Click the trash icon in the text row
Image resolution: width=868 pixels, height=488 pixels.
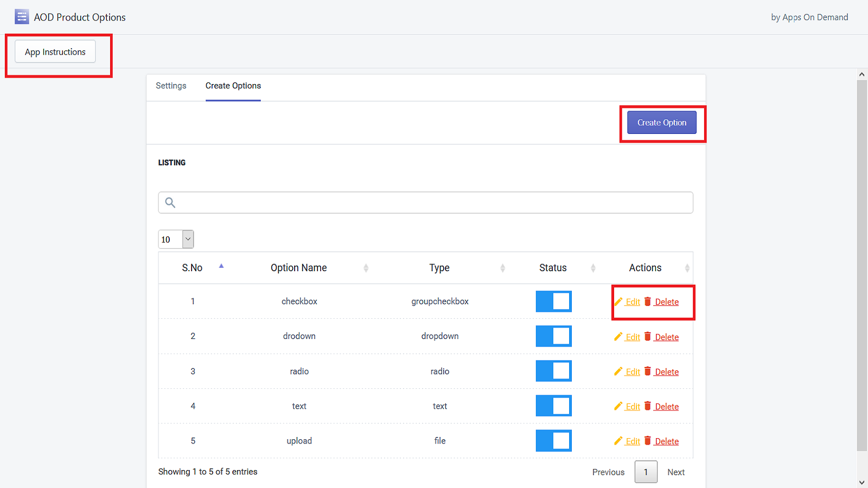click(x=647, y=406)
